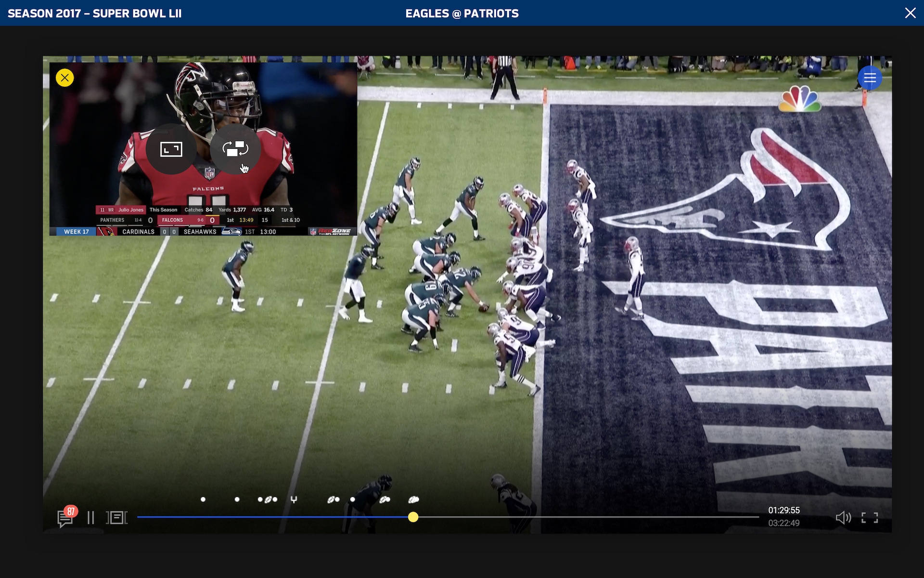This screenshot has width=924, height=578.
Task: Click the SEASON 2017 – SUPER BOWL LII heading
Action: point(95,13)
